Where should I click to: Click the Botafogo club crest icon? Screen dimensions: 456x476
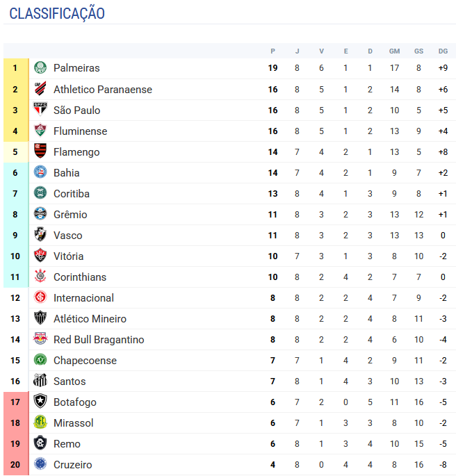[40, 402]
